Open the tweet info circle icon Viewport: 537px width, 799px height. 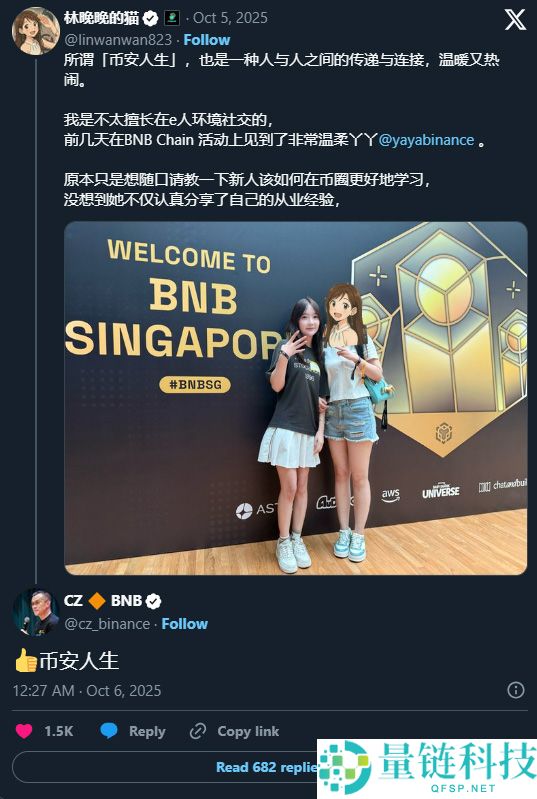click(x=516, y=690)
